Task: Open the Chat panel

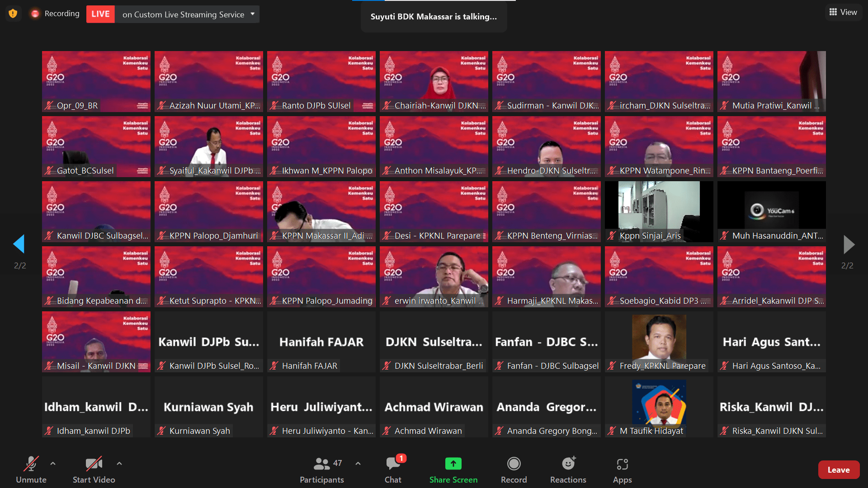Action: 392,464
